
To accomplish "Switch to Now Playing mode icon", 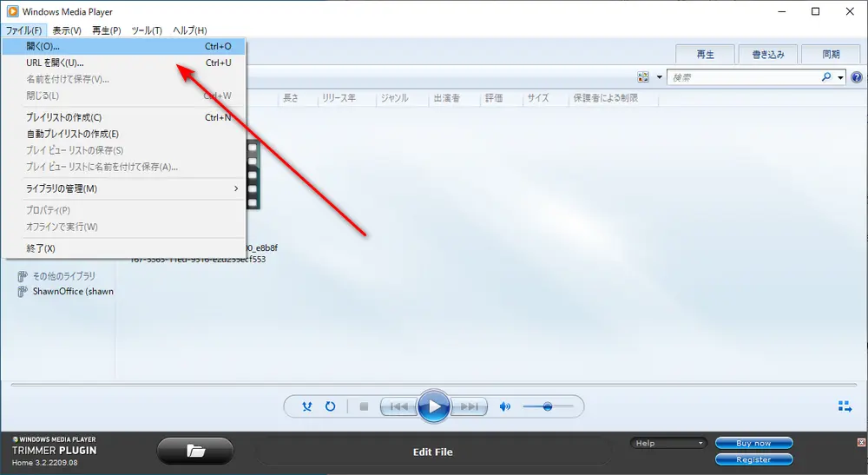I will [x=845, y=407].
